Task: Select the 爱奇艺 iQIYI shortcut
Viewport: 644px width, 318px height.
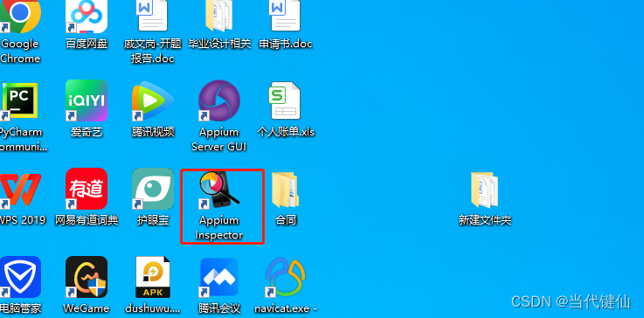Action: pos(87,100)
